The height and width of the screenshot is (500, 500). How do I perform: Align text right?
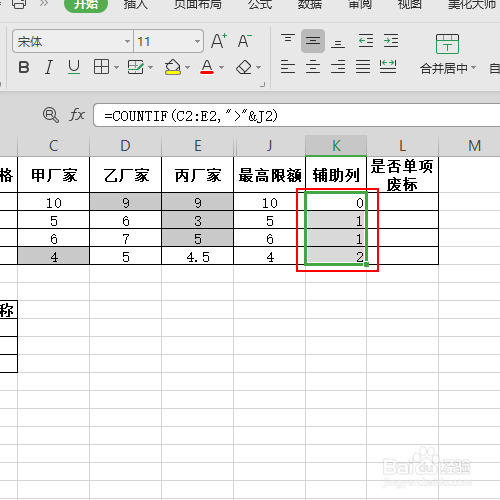(x=338, y=67)
